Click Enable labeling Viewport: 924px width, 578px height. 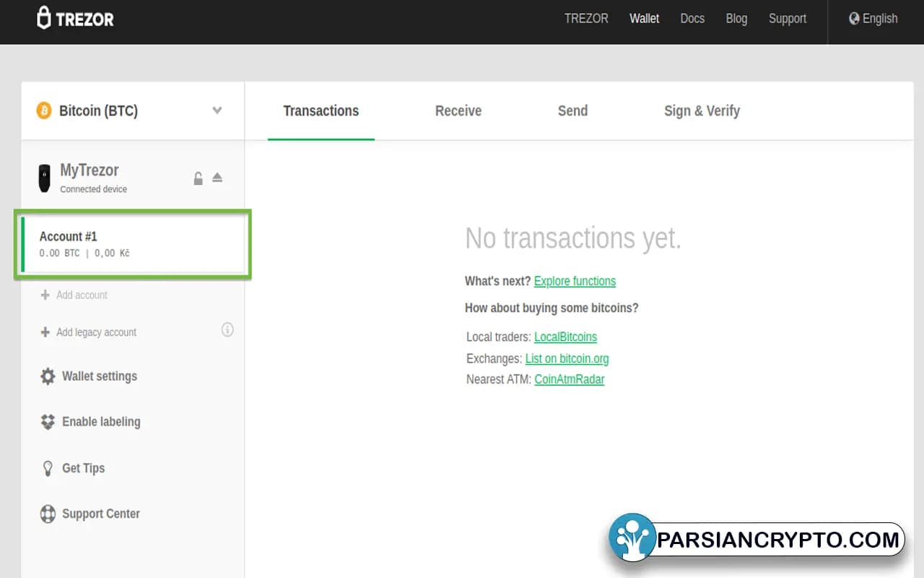click(x=101, y=422)
